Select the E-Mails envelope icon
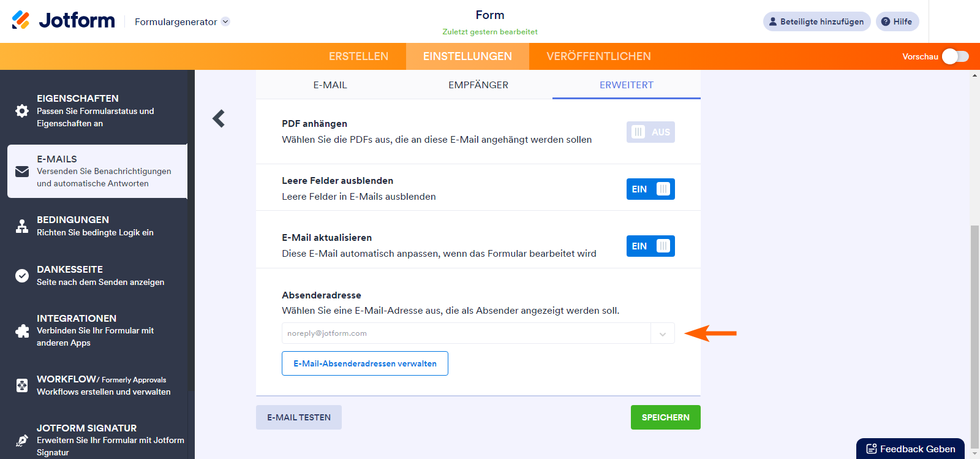Image resolution: width=980 pixels, height=459 pixels. pyautogui.click(x=22, y=172)
